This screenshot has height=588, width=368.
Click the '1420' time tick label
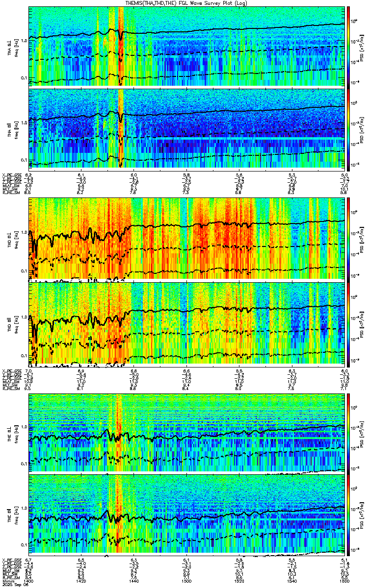(81, 580)
